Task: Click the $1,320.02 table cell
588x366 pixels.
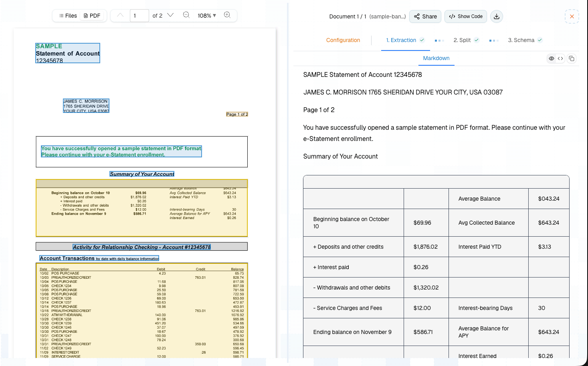Action: (x=426, y=288)
